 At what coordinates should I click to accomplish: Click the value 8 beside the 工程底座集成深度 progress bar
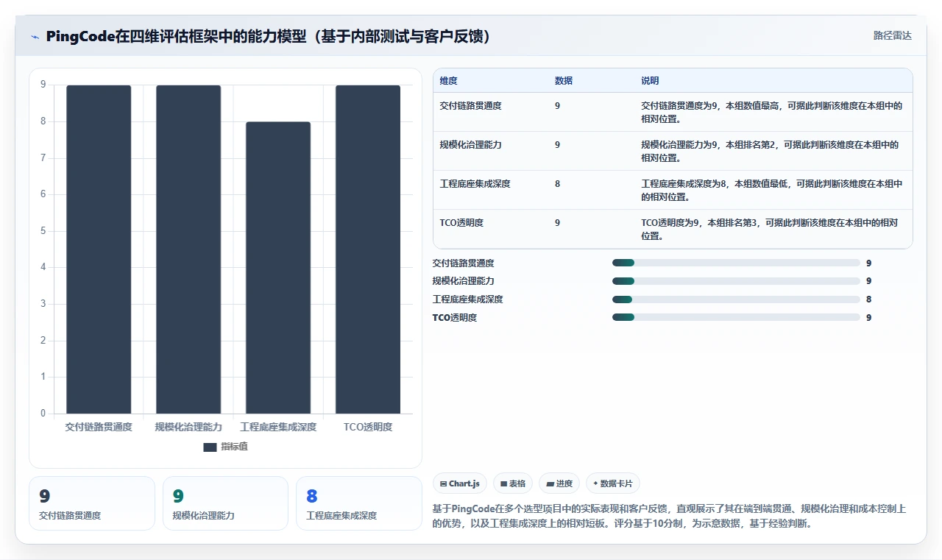[x=869, y=300]
